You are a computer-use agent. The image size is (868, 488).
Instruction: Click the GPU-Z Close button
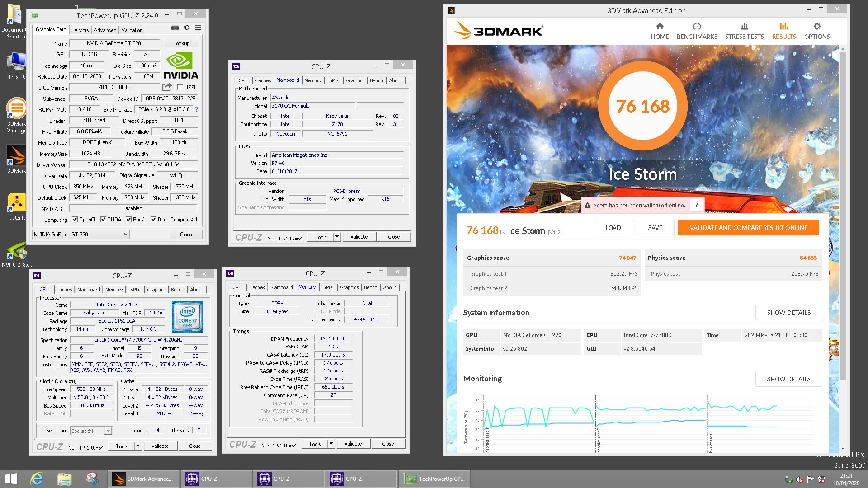[186, 235]
